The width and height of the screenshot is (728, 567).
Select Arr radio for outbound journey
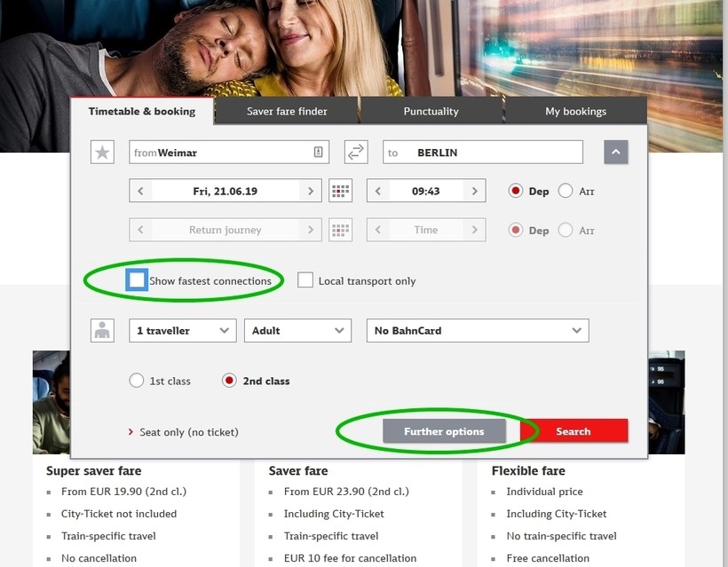(566, 191)
